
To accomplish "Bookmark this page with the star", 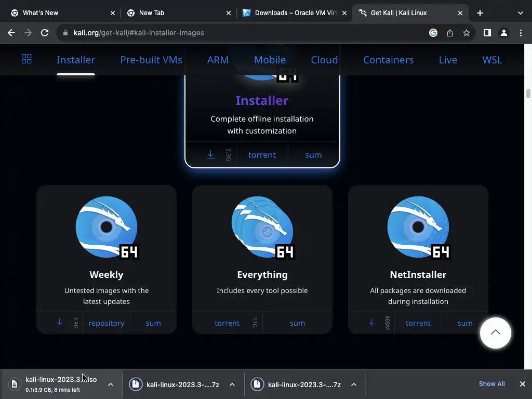I will click(x=467, y=33).
